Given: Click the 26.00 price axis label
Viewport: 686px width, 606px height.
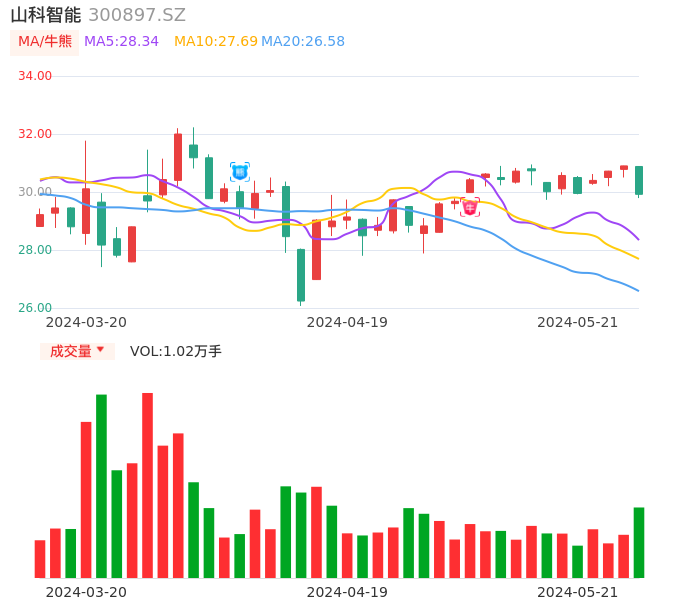Looking at the screenshot, I should point(35,308).
